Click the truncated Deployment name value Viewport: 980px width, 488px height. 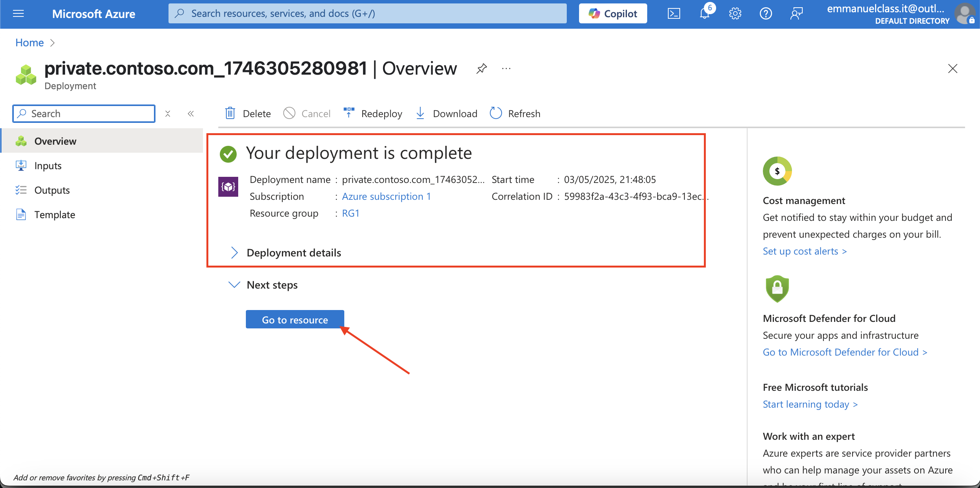(x=413, y=180)
